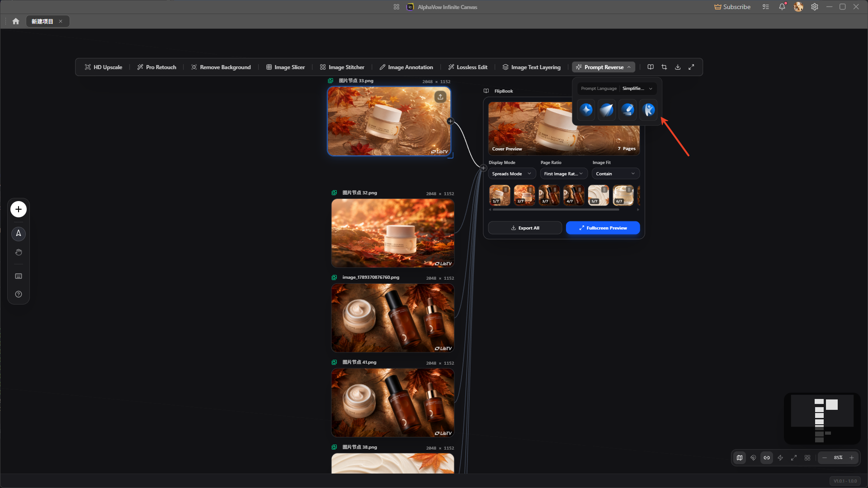Choose the paper-plane prompt model icon
The height and width of the screenshot is (488, 868).
tap(607, 110)
